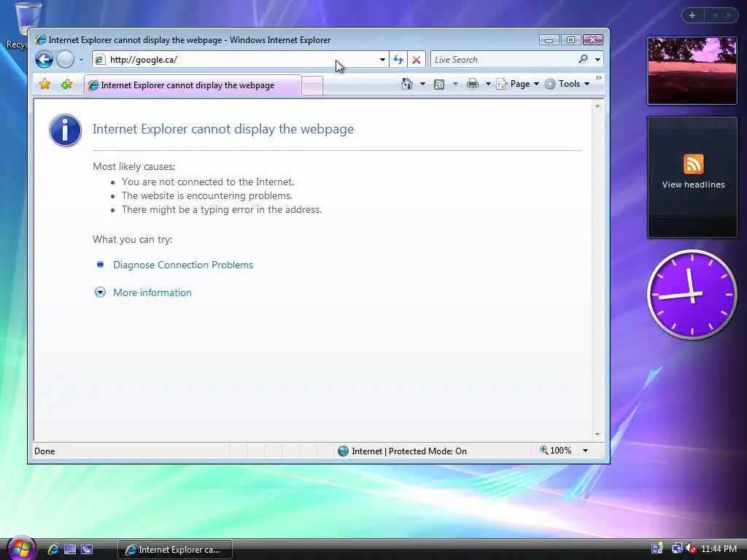Click the 100% zoom level button

pos(555,451)
